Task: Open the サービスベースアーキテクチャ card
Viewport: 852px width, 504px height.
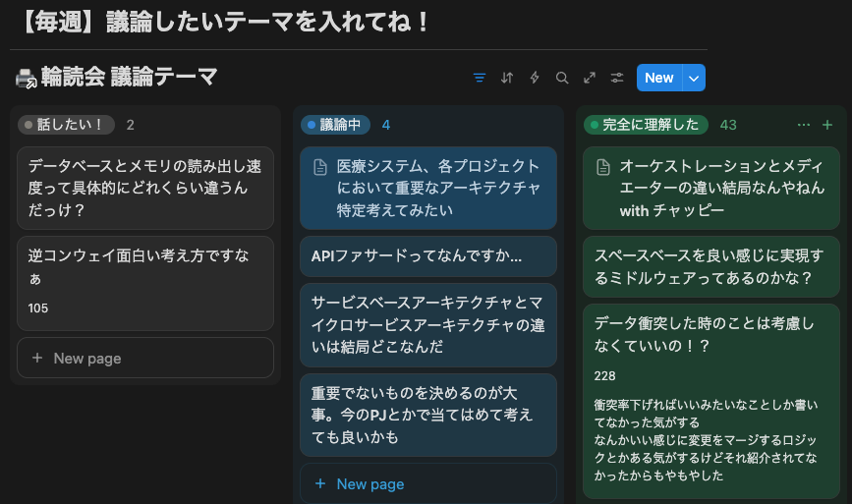Action: (x=428, y=325)
